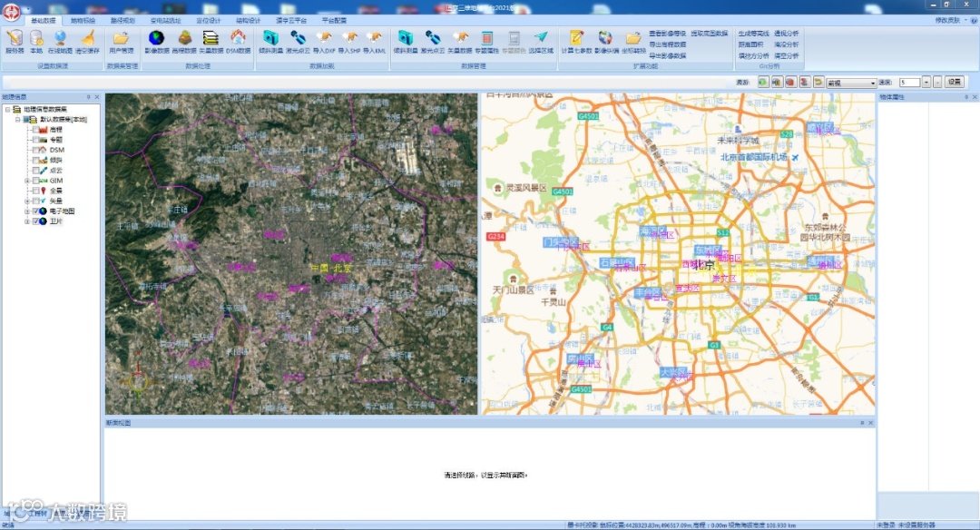This screenshot has width=980, height=530.
Task: Activate the 选择区域 select-area tool
Action: tap(541, 42)
